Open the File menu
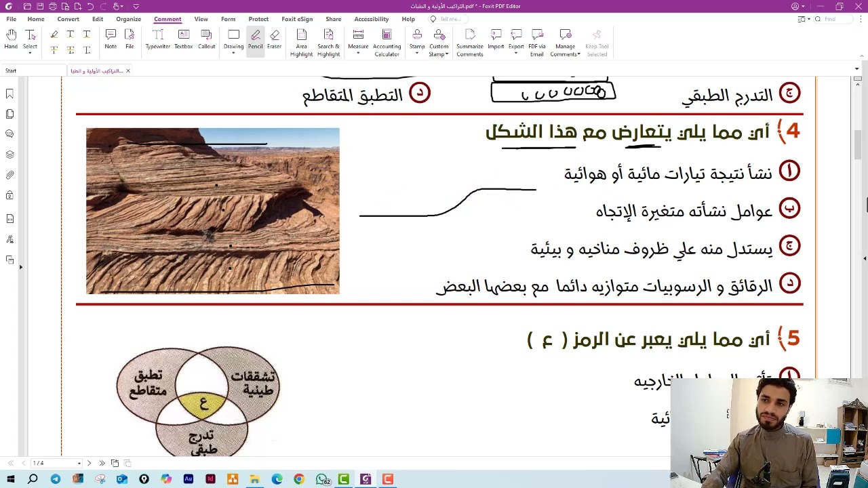 12,19
